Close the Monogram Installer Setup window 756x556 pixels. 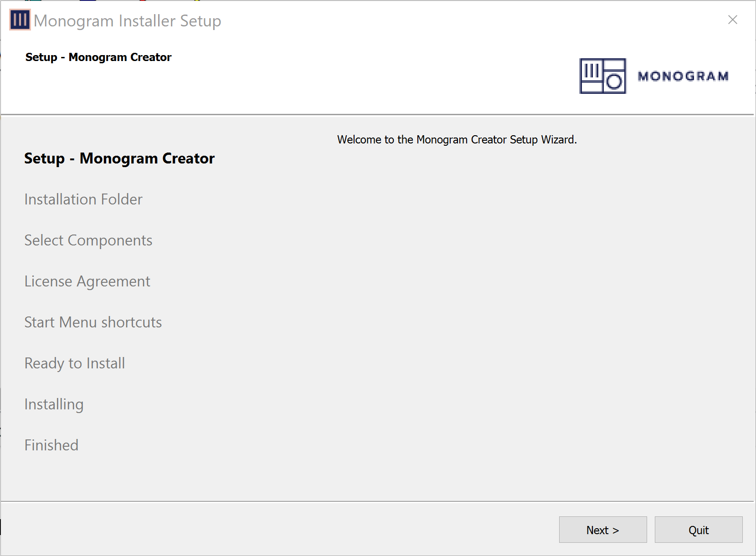click(732, 20)
